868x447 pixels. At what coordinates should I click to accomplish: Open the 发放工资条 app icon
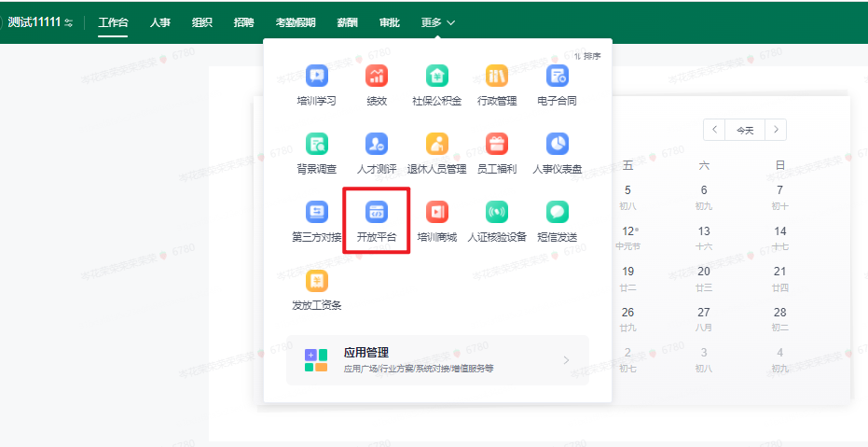click(317, 281)
